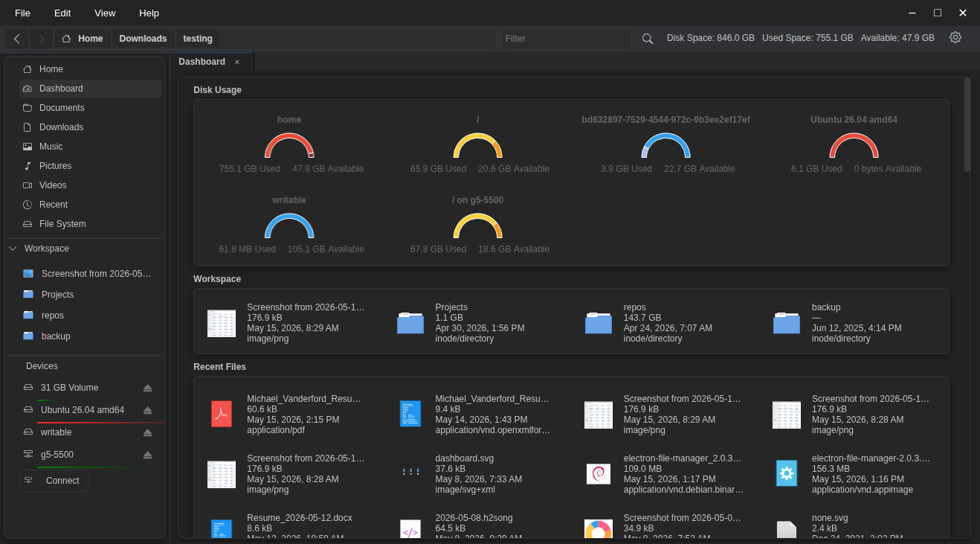
Task: Click the Home breadcrumb
Action: 83,39
